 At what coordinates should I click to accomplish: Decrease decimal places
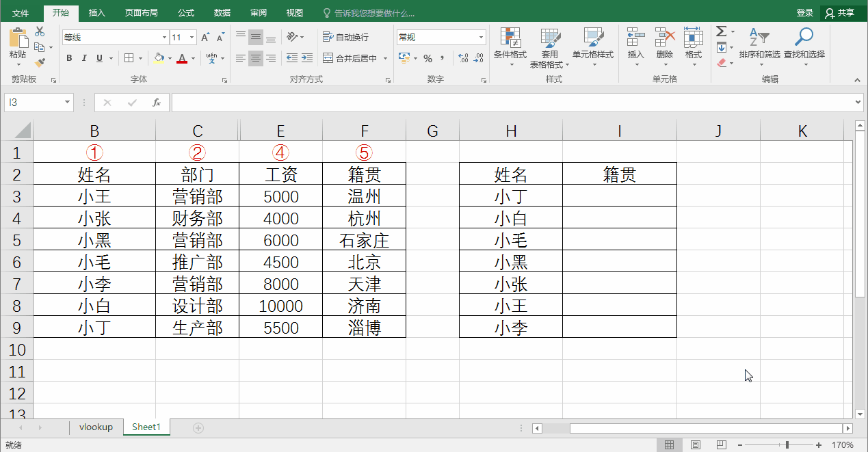click(x=478, y=59)
